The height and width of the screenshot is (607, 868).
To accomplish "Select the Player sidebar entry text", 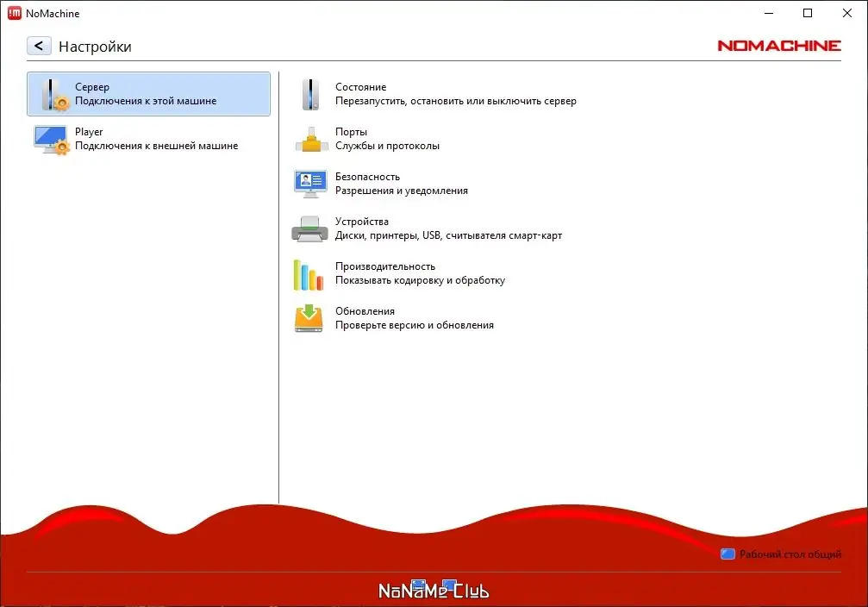I will [x=89, y=132].
